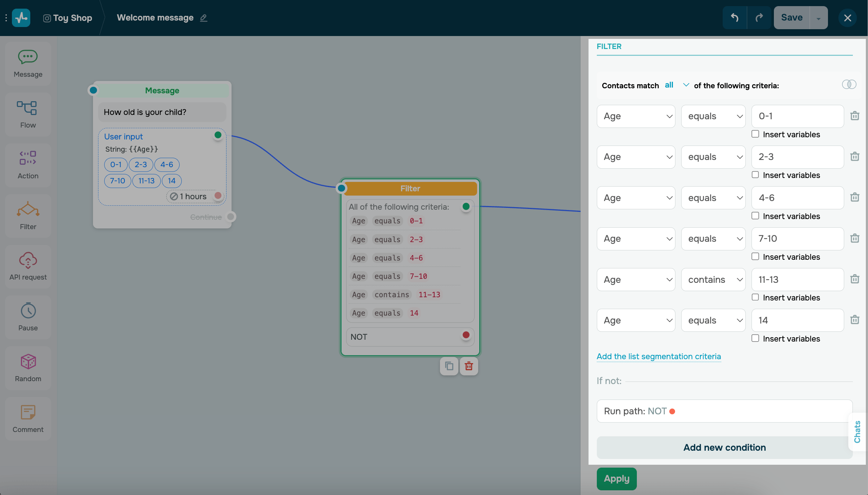Delete the 0-1 age condition trash icon
The height and width of the screenshot is (495, 868).
click(855, 116)
